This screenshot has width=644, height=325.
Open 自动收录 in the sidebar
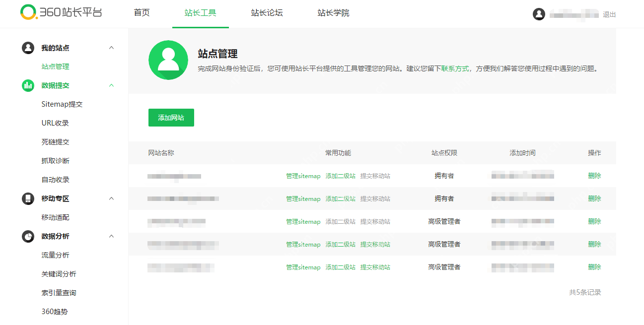click(x=55, y=180)
